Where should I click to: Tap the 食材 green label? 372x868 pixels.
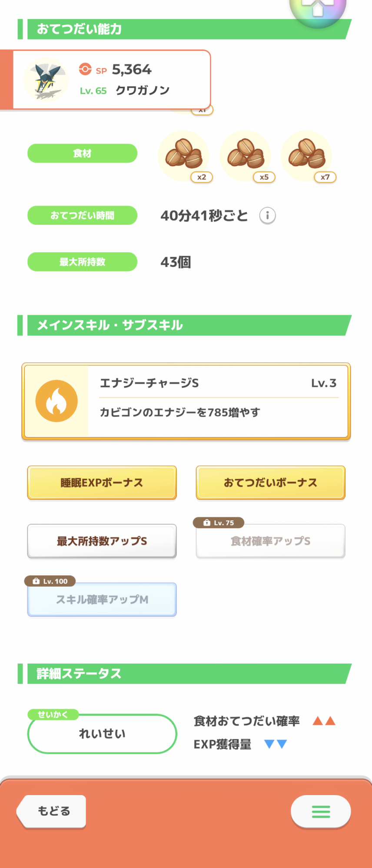(x=82, y=153)
